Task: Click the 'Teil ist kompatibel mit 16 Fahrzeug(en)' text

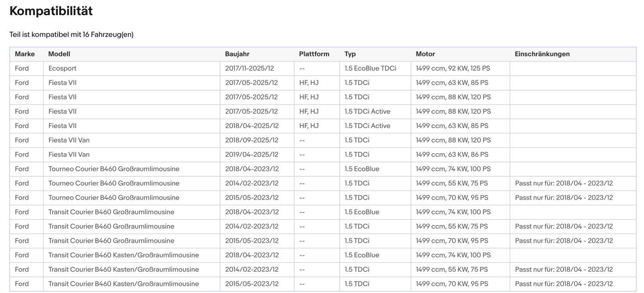Action: click(71, 34)
